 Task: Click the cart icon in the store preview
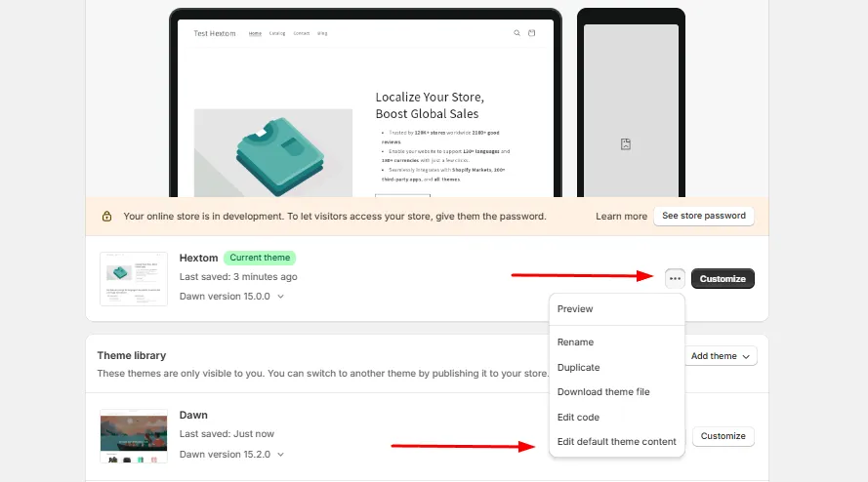point(531,33)
